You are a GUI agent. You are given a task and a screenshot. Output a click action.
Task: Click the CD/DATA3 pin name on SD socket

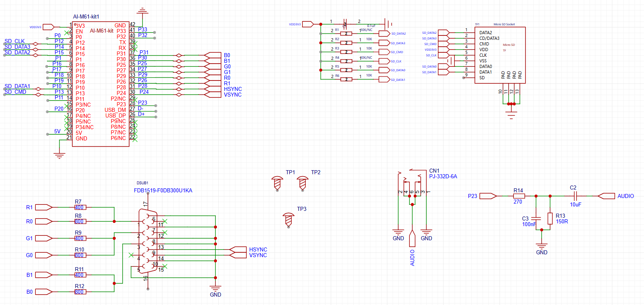(x=489, y=38)
